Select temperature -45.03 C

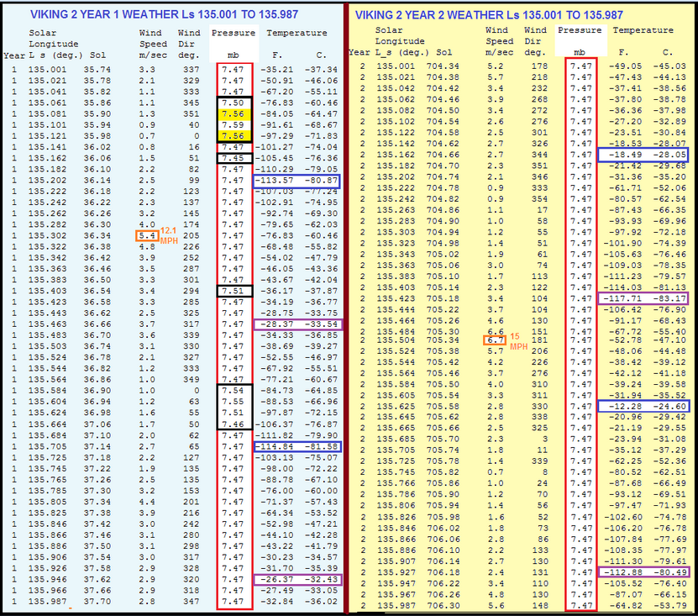[669, 66]
